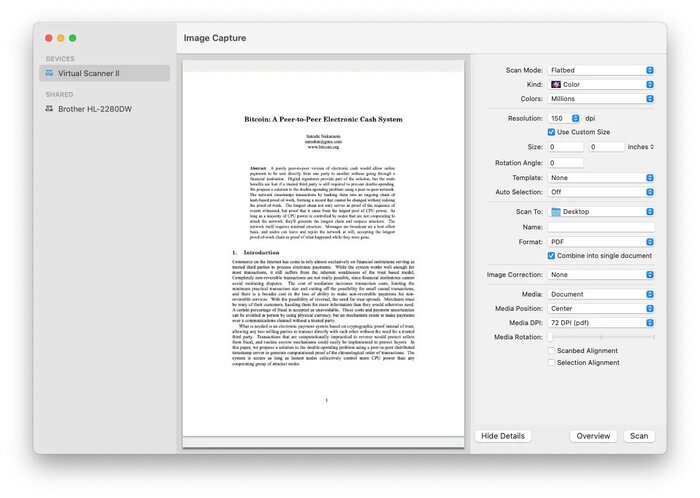The height and width of the screenshot is (498, 700).
Task: Click the Virtual Scanner II scanner icon
Action: coord(50,73)
